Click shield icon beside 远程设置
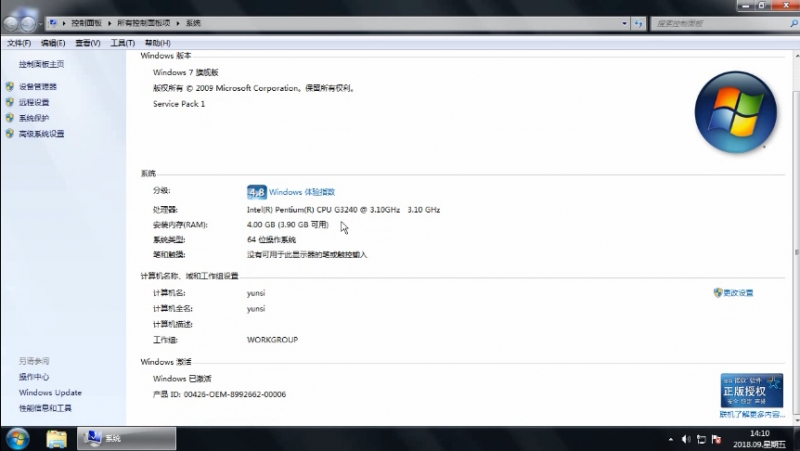The width and height of the screenshot is (800, 451). point(10,103)
